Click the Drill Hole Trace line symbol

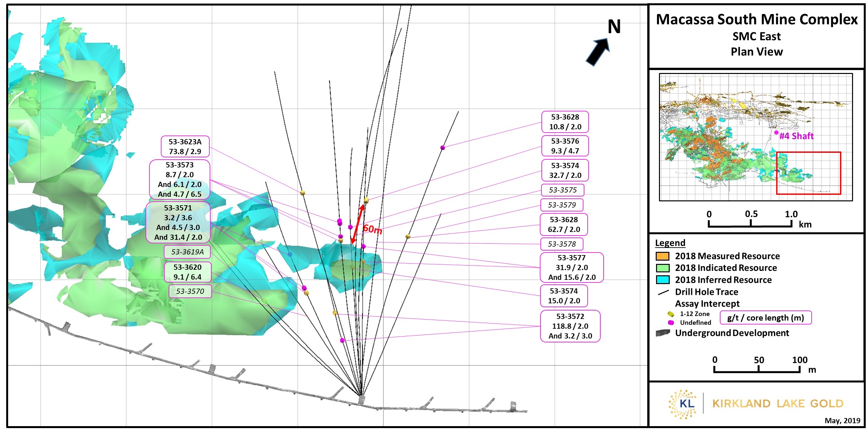pos(663,292)
